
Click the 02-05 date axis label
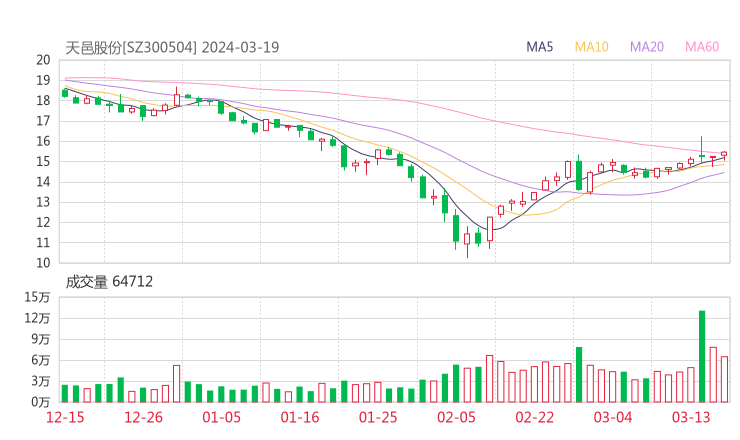tap(456, 417)
